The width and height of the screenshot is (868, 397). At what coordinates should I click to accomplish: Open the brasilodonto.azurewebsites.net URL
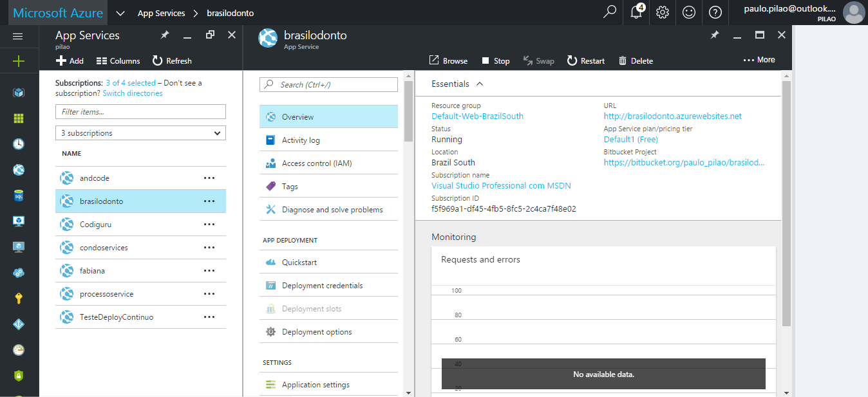[673, 116]
